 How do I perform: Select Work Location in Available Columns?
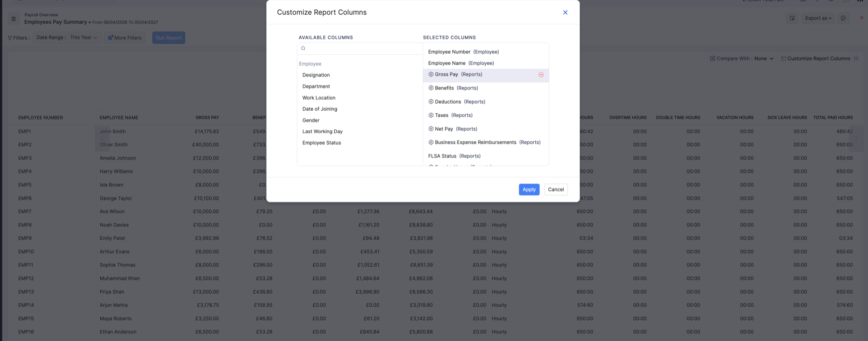point(319,98)
